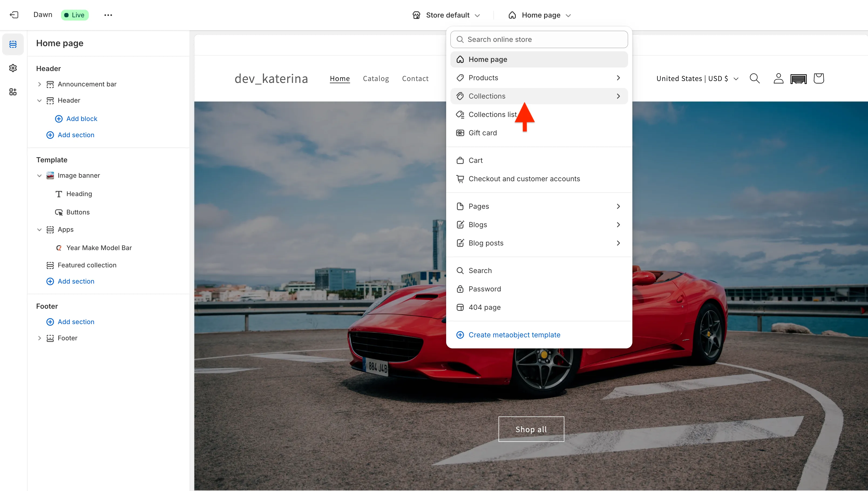Click the three-dot theme actions menu

click(x=108, y=15)
